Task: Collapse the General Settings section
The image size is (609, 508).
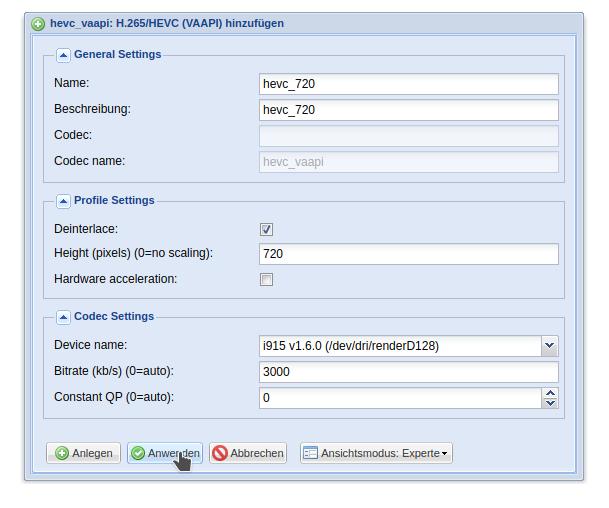Action: click(63, 56)
